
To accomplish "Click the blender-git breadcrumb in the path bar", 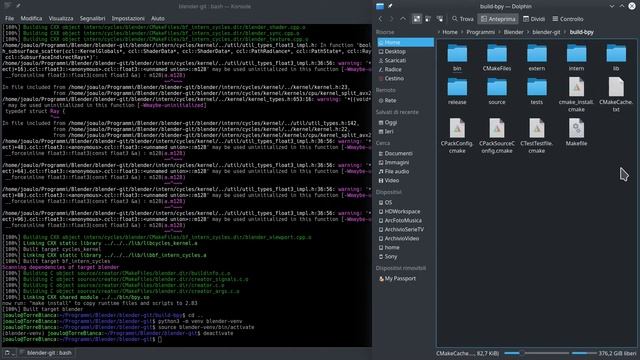I will coord(546,32).
